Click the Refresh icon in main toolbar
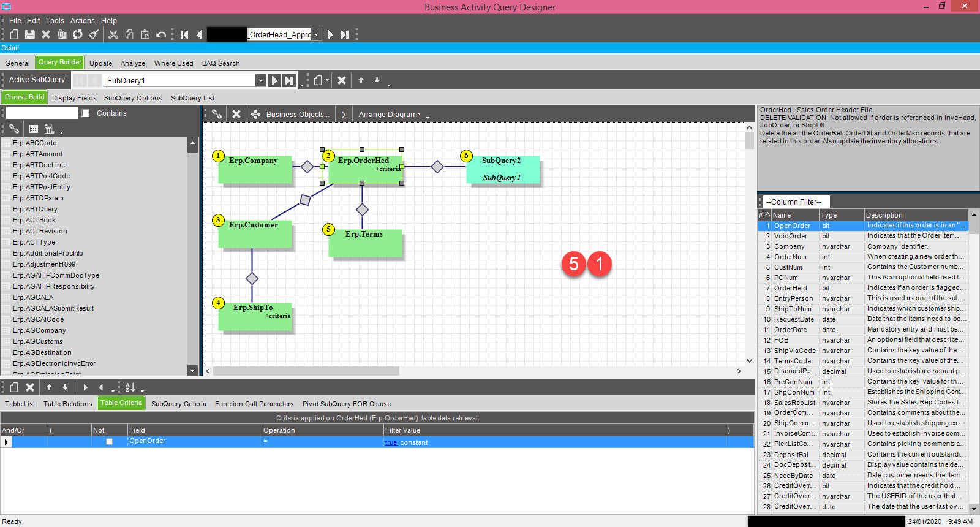This screenshot has width=980, height=527. [x=78, y=34]
